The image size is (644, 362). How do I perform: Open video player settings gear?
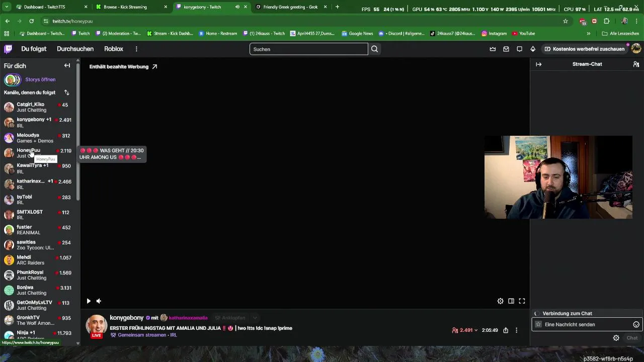tap(500, 301)
